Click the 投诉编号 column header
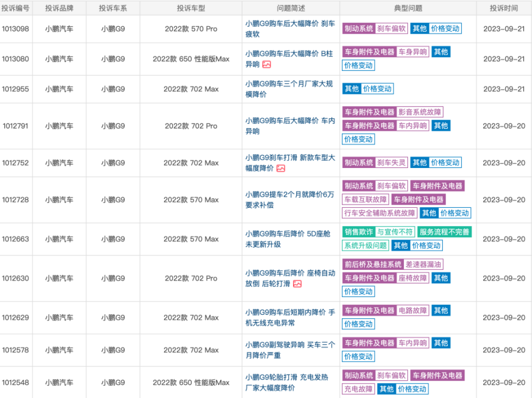This screenshot has height=398, width=532. point(16,8)
